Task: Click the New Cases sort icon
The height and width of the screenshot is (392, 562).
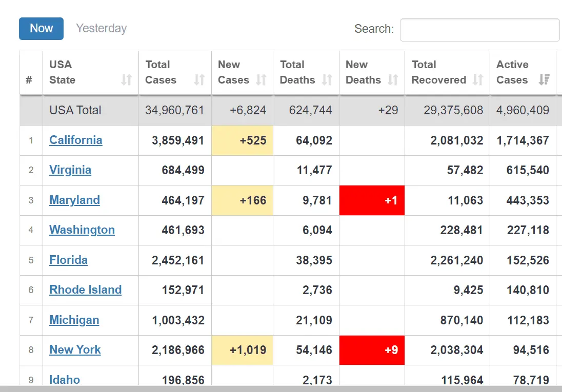Action: tap(261, 80)
